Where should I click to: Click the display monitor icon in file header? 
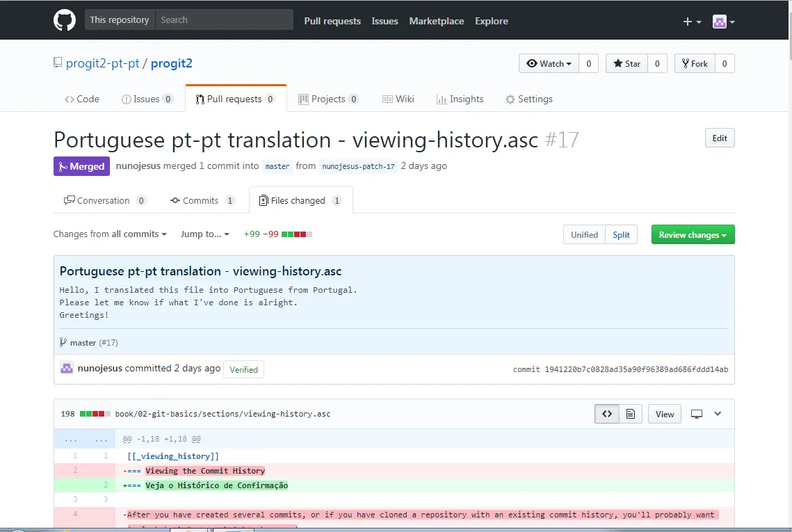tap(697, 414)
